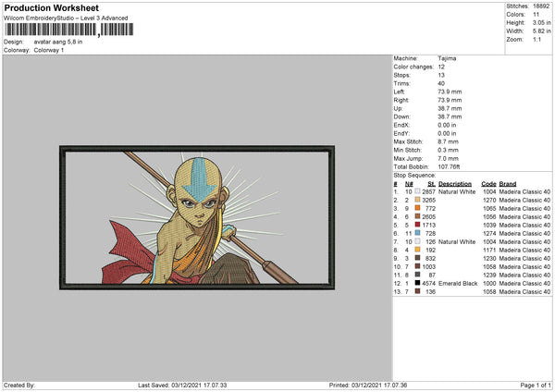Click the brown swatch in stop 13
The height and width of the screenshot is (392, 555).
pyautogui.click(x=418, y=291)
